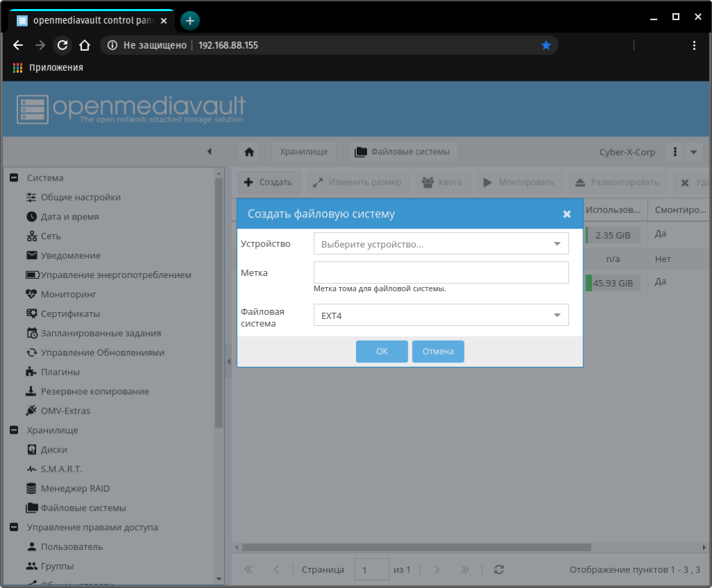The image size is (712, 588).
Task: Refresh the grid using the reload icon
Action: tap(499, 569)
